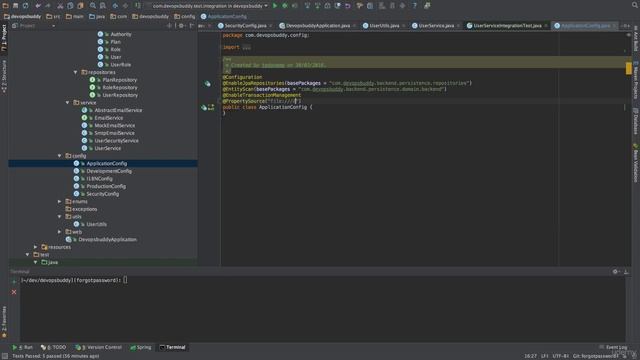
Task: Expand the web folder
Action: pyautogui.click(x=60, y=232)
